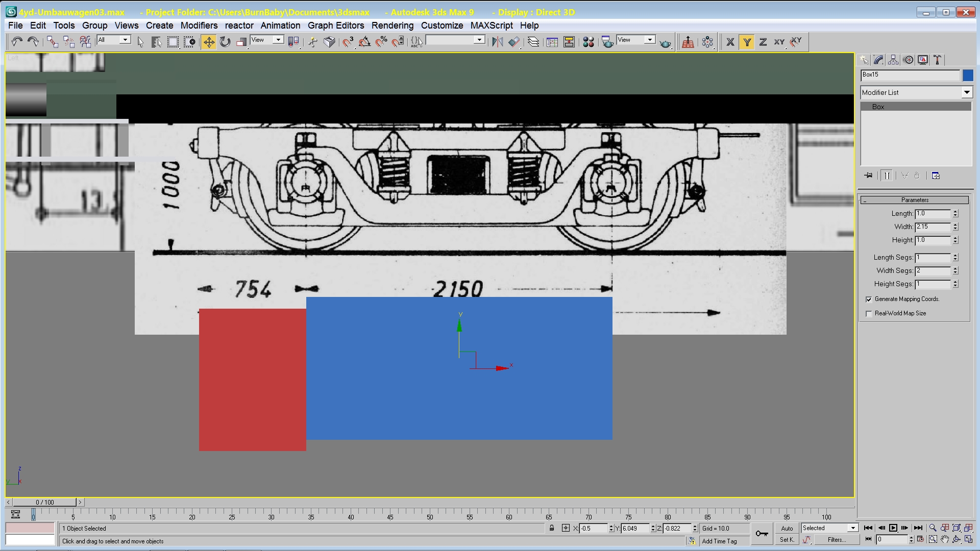Click the Zoom magnifier viewport control
Viewport: 980px width, 551px height.
pyautogui.click(x=933, y=528)
